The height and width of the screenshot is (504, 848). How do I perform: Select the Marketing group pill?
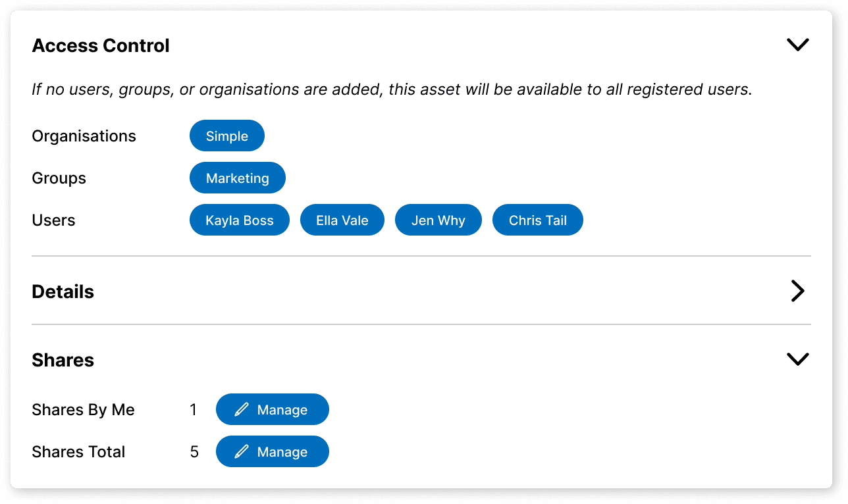tap(237, 178)
